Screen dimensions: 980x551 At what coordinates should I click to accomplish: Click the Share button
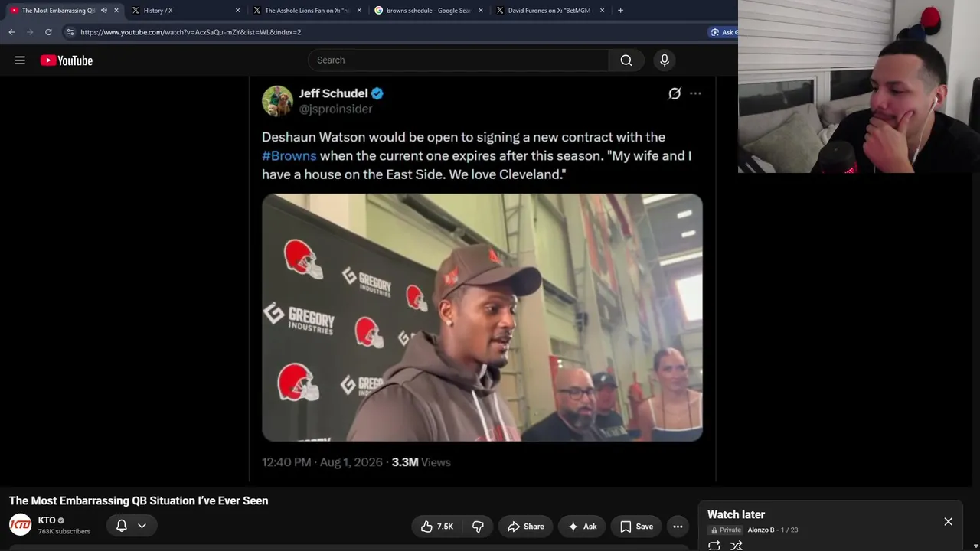pos(525,526)
